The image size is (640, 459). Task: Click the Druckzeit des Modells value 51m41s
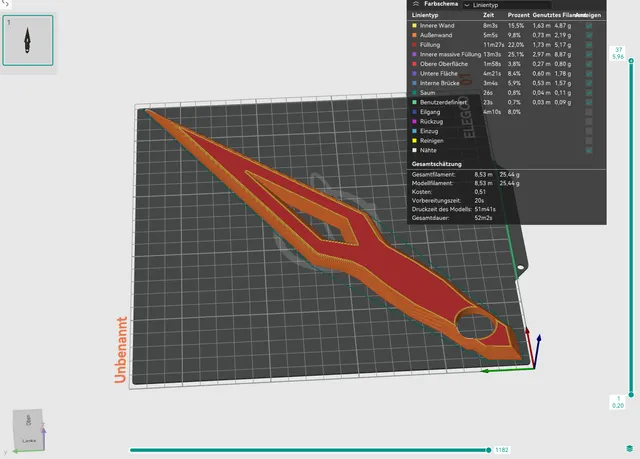click(x=485, y=209)
